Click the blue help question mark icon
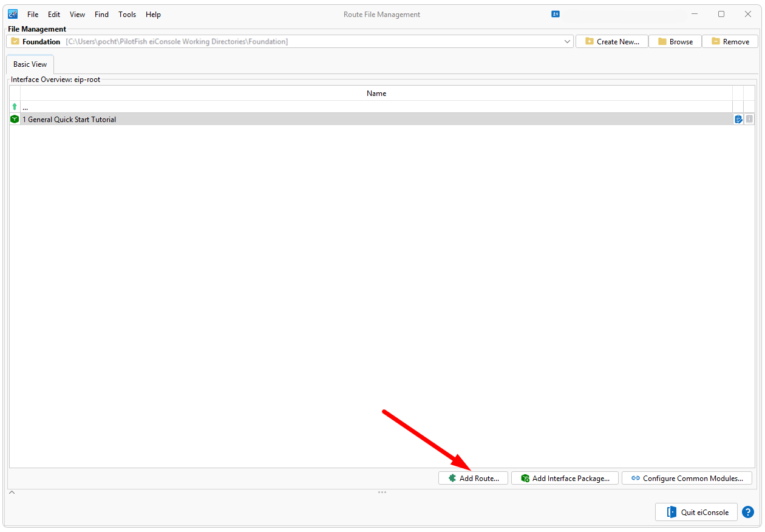 click(748, 512)
